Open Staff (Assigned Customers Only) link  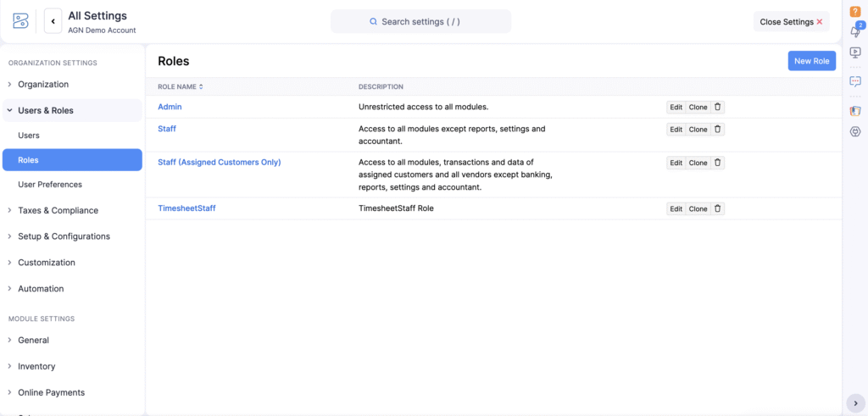[220, 162]
